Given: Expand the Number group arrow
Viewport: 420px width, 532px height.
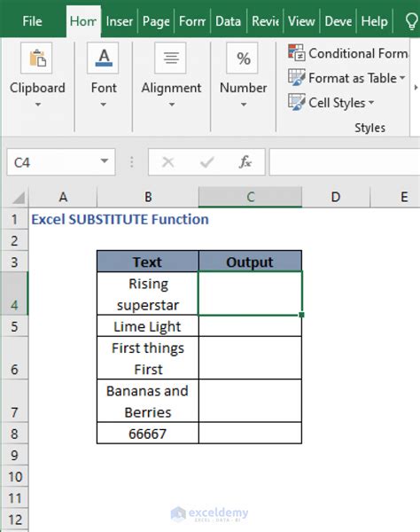Looking at the screenshot, I should click(x=244, y=105).
